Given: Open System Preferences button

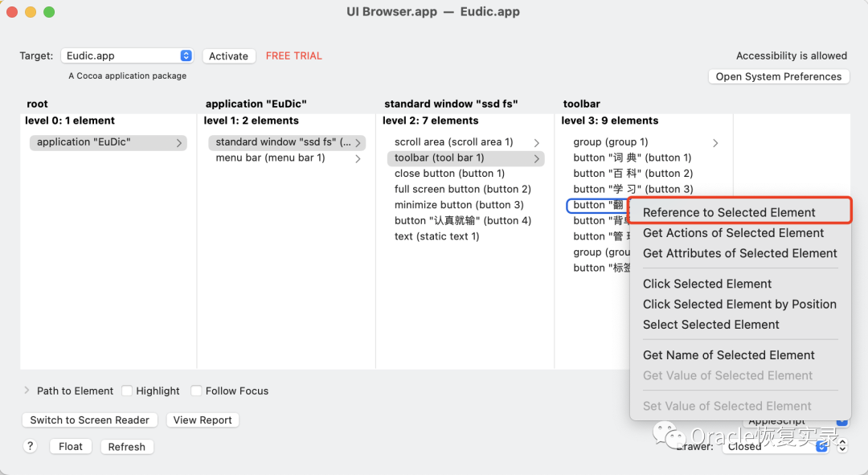Looking at the screenshot, I should point(778,76).
